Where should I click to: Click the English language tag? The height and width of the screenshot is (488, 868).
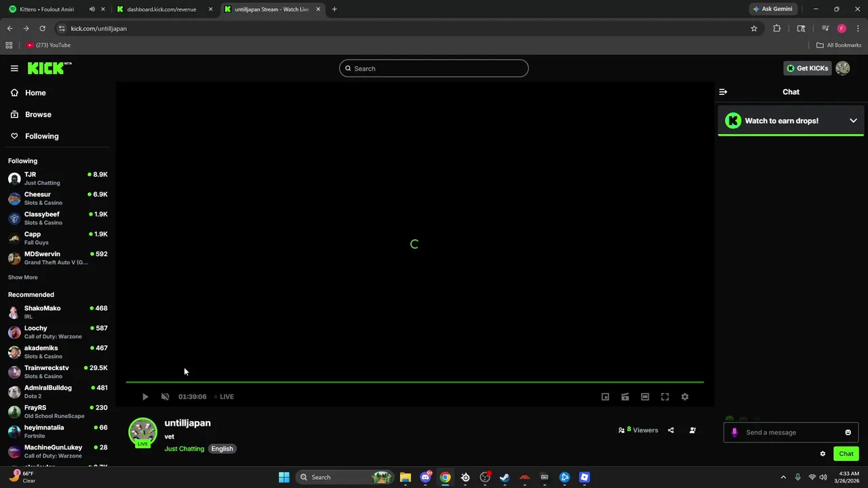(x=222, y=449)
